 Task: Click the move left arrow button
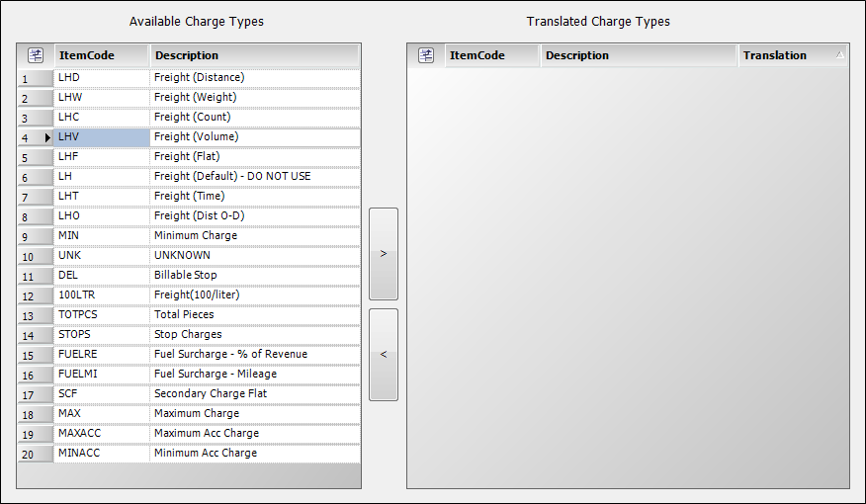(x=384, y=355)
